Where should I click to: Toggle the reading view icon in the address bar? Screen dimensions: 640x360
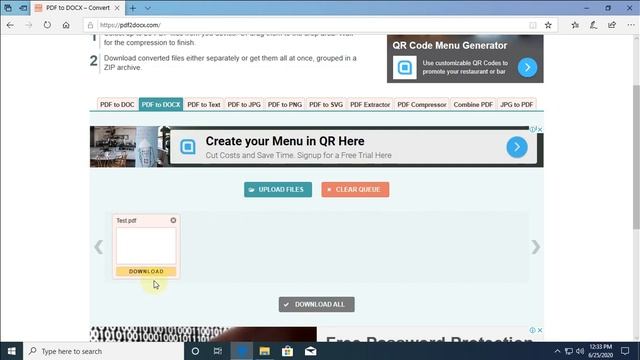tap(533, 25)
